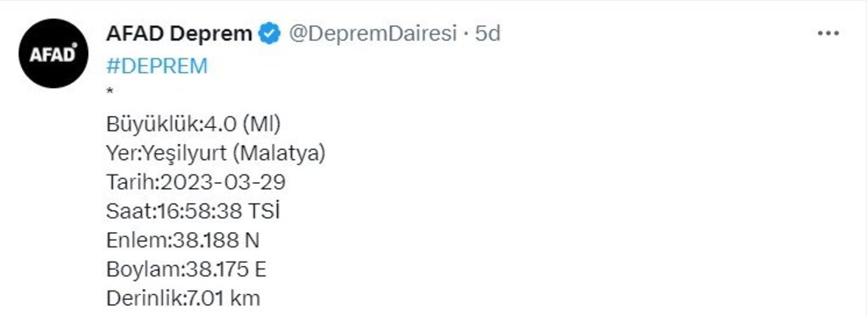The height and width of the screenshot is (316, 868).
Task: Click the asterisk below the hashtag
Action: (x=109, y=91)
